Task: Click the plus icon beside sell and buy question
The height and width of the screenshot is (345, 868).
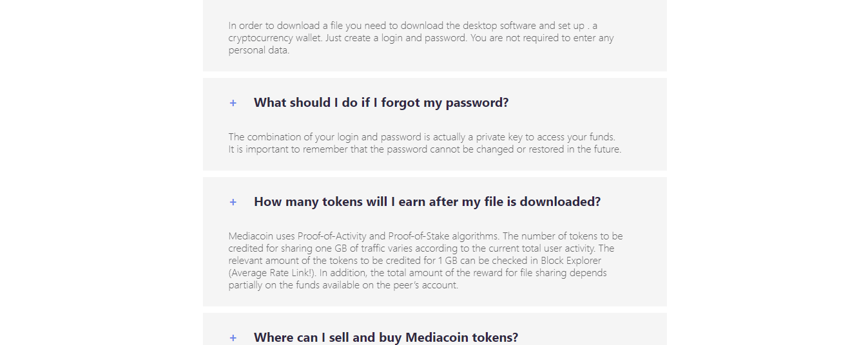Action: [x=233, y=338]
